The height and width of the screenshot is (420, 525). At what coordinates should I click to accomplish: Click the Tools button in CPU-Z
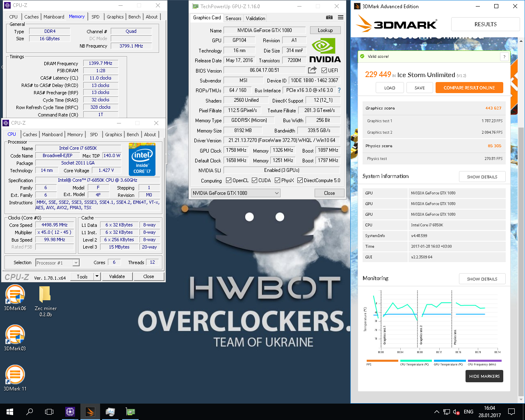(82, 276)
